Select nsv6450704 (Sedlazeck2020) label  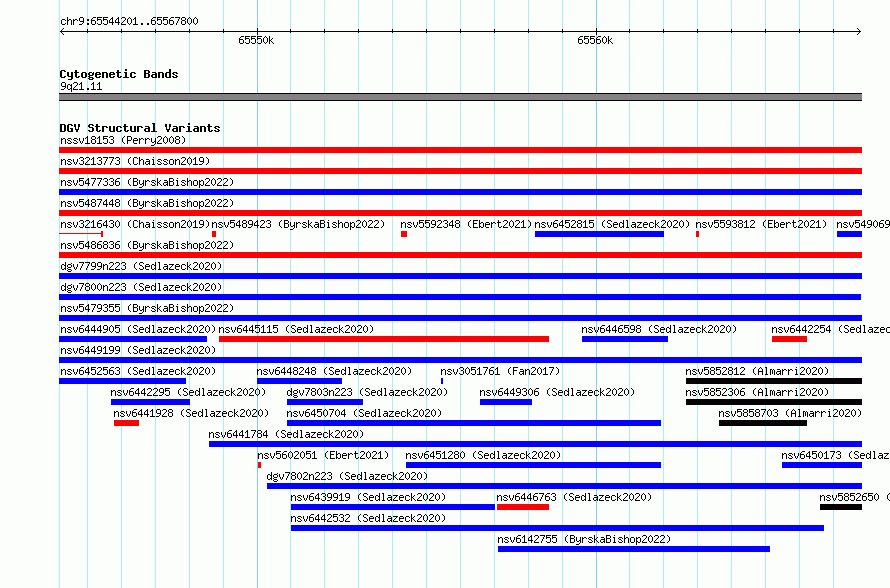point(364,413)
